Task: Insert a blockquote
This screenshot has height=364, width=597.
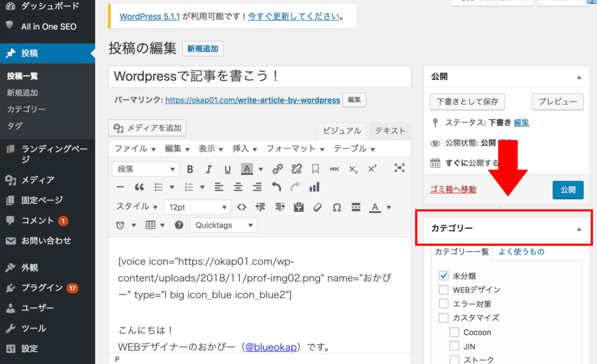Action: pyautogui.click(x=139, y=187)
